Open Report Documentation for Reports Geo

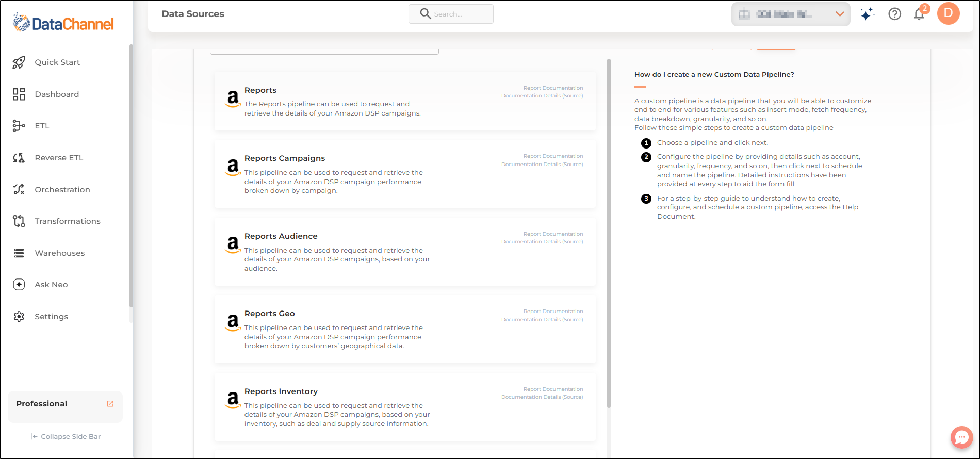[553, 312]
